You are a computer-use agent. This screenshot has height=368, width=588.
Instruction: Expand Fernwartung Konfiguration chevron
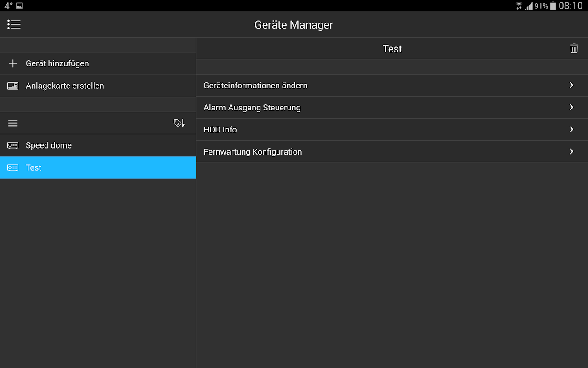coord(571,151)
